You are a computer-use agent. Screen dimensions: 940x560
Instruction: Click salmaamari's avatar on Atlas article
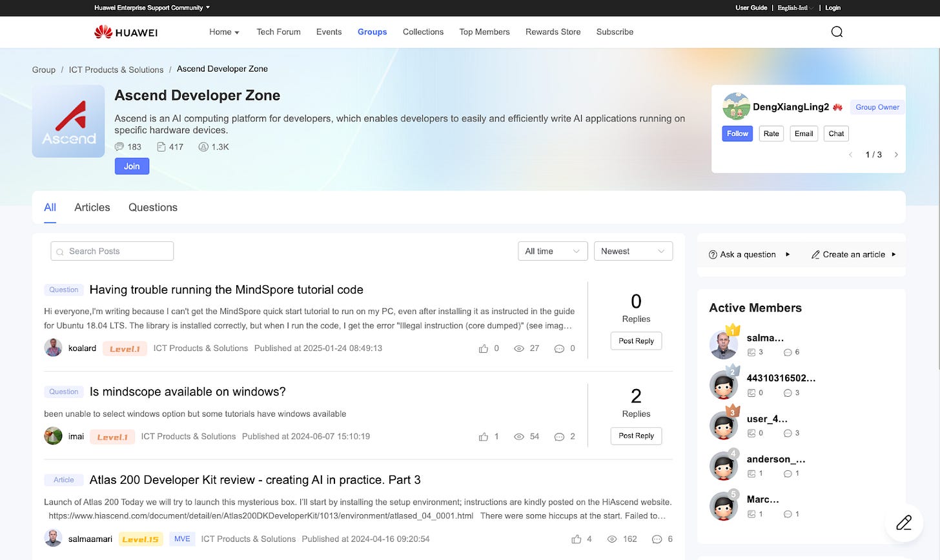point(53,538)
